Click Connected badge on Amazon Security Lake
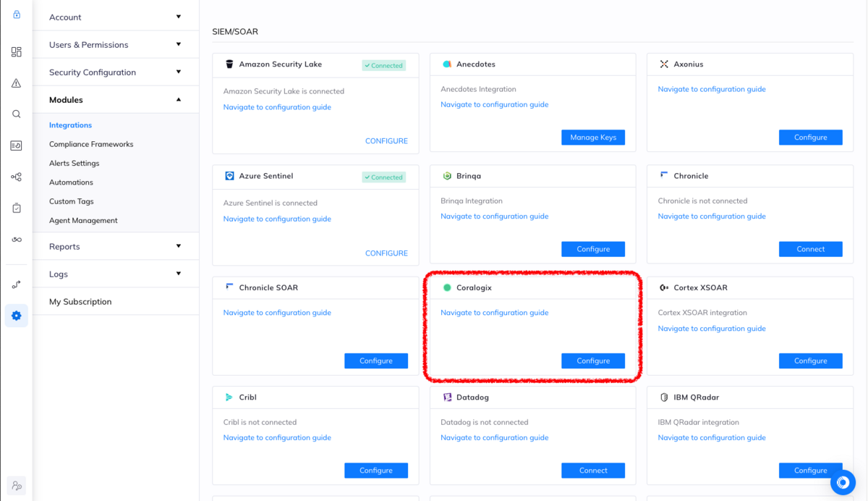Screen dimensions: 868x501 click(x=384, y=65)
